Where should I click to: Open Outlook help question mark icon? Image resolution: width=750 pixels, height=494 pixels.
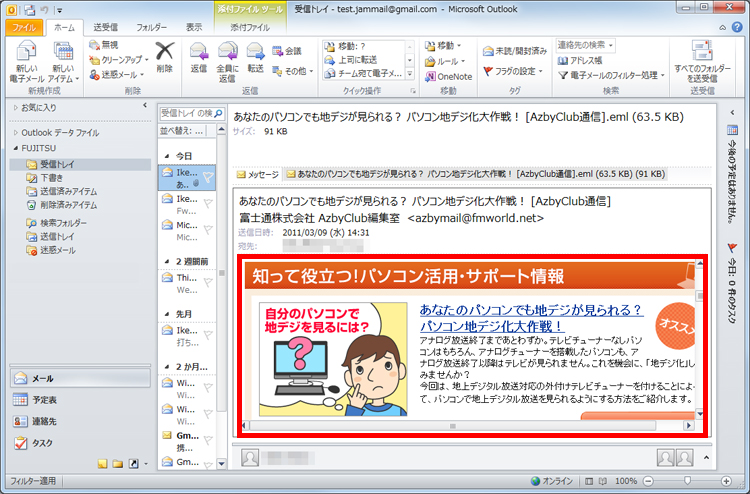click(737, 27)
